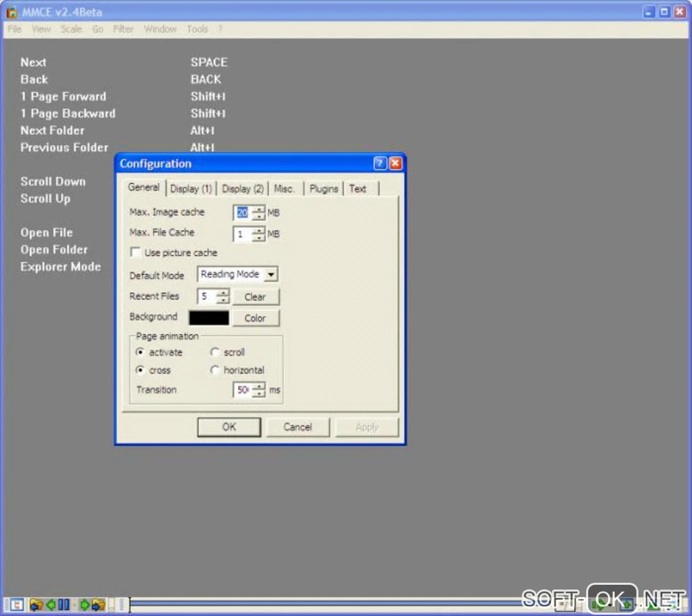Viewport: 692px width, 616px height.
Task: Open the File menu
Action: 14,29
